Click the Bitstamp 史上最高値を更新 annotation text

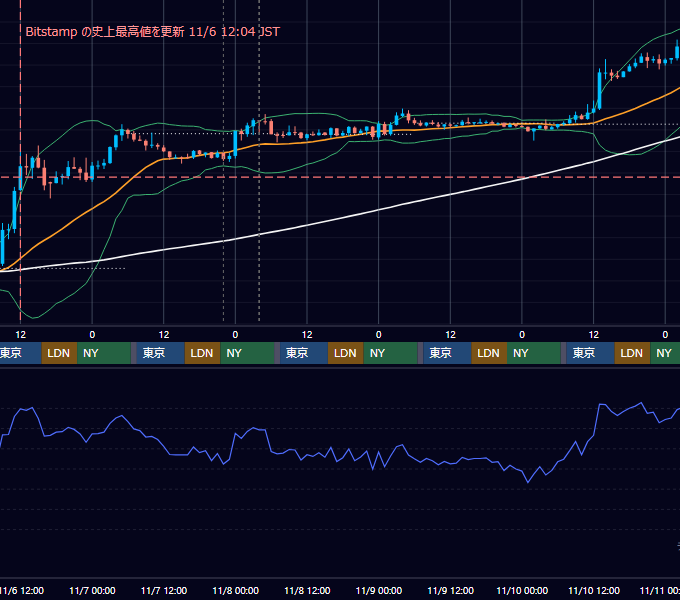153,32
